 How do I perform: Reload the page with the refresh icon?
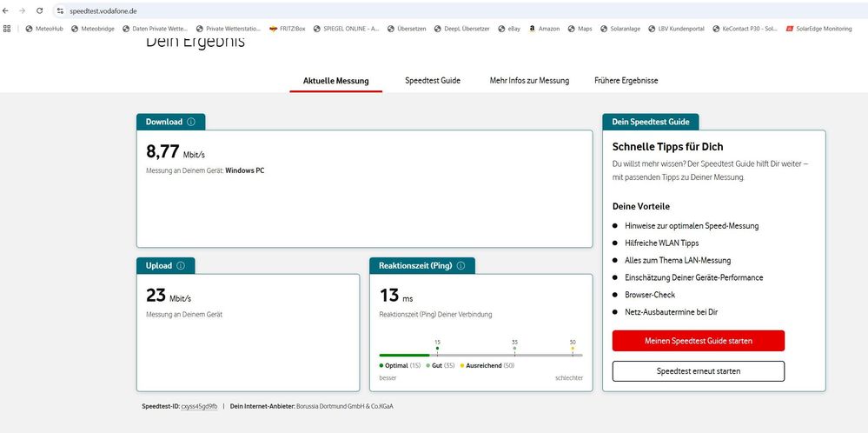[x=39, y=10]
